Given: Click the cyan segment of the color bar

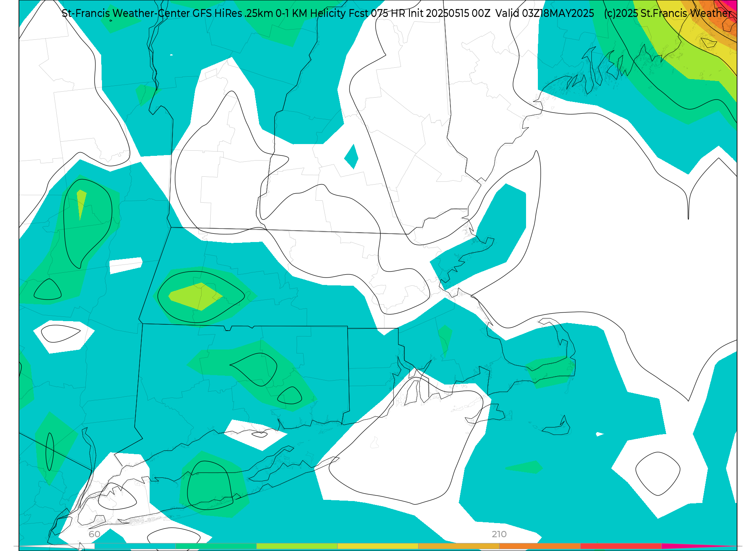Looking at the screenshot, I should coord(135,546).
